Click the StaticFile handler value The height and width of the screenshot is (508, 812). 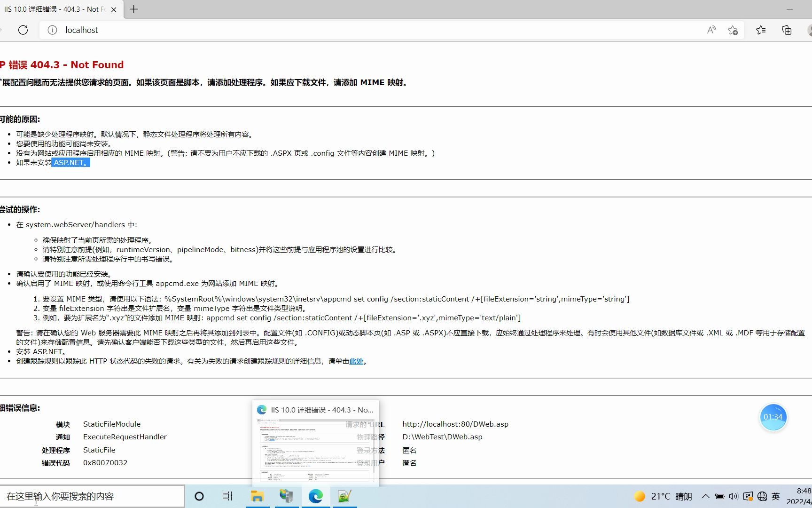(x=99, y=450)
